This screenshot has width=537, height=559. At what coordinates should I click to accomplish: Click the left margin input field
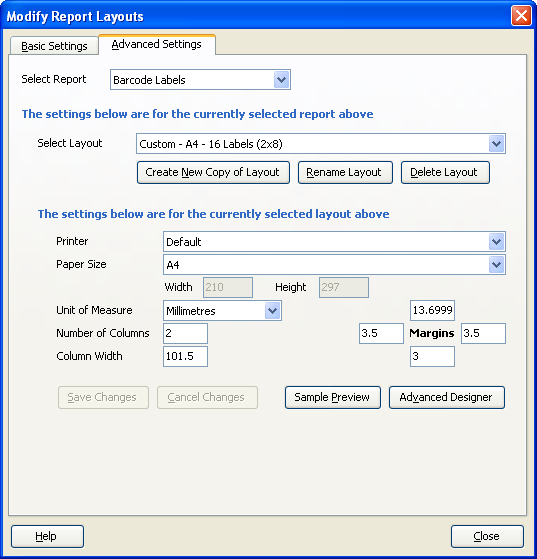tap(381, 333)
